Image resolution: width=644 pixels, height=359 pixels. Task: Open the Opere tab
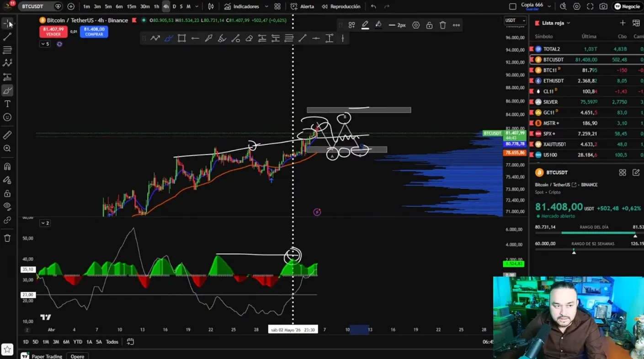coord(77,356)
